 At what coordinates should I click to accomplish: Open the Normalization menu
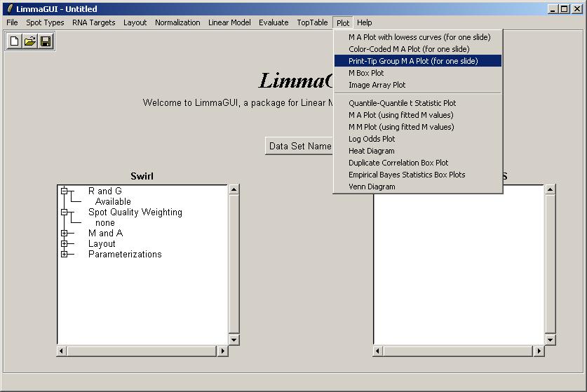(177, 22)
